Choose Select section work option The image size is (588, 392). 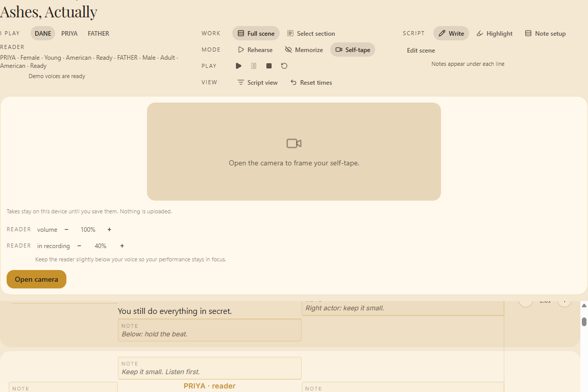pyautogui.click(x=311, y=33)
